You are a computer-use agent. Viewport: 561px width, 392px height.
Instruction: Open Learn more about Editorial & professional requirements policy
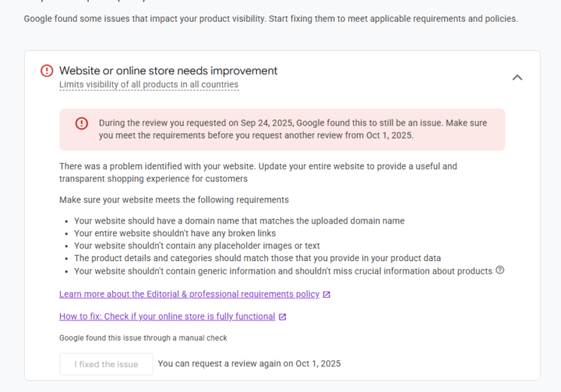click(x=189, y=295)
